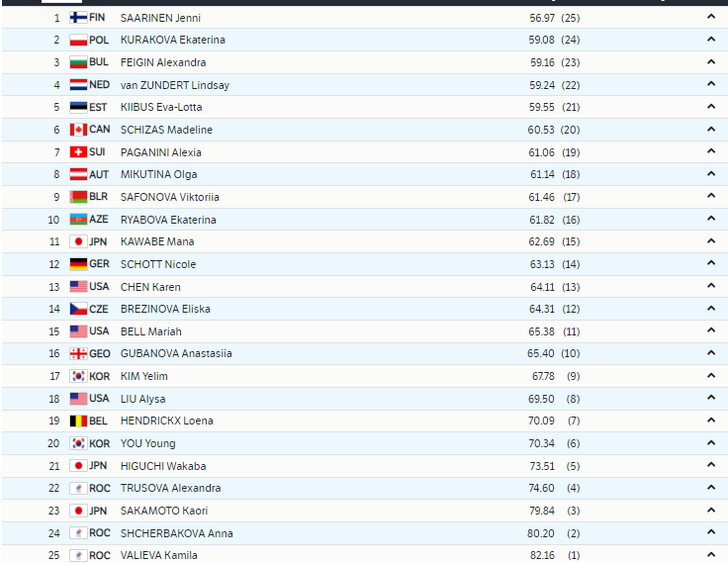Click athlete name BELL Mariah
Image resolution: width=728 pixels, height=563 pixels.
pyautogui.click(x=150, y=331)
